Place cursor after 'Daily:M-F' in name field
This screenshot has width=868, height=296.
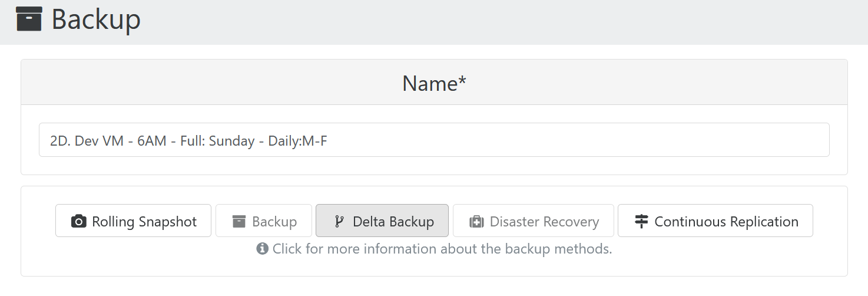tap(328, 142)
